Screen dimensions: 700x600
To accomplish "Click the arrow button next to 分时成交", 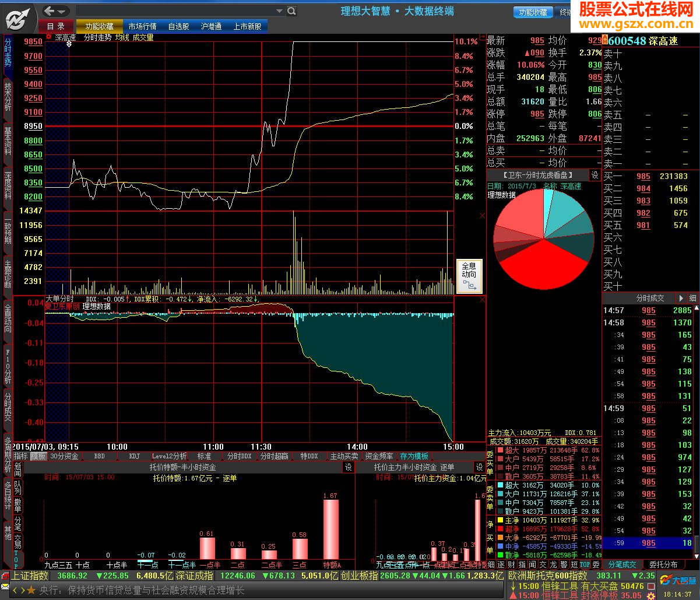I will [681, 298].
